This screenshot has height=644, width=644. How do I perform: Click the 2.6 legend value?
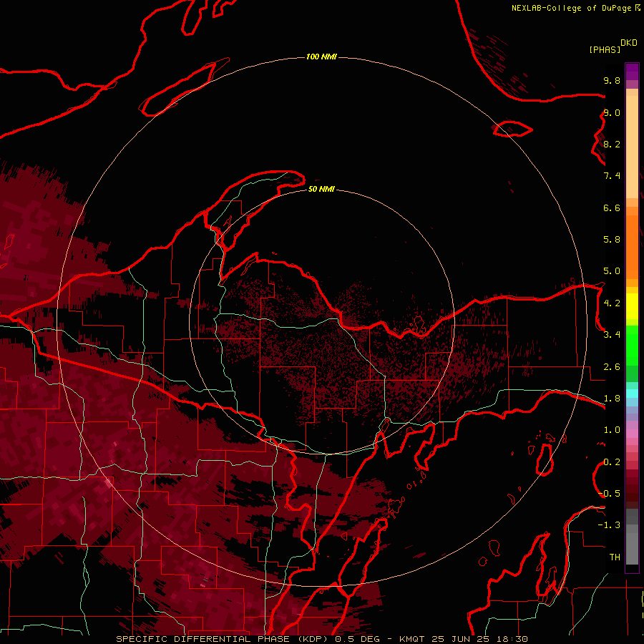click(612, 367)
